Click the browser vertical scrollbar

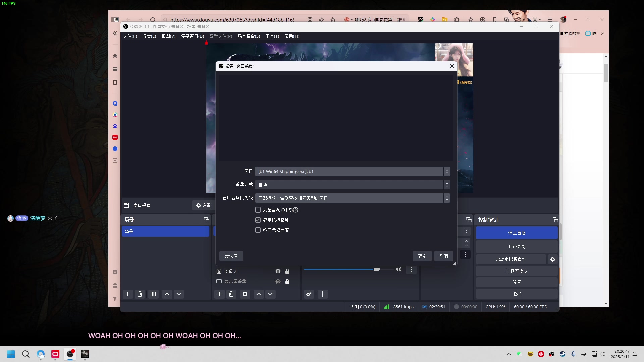(606, 73)
